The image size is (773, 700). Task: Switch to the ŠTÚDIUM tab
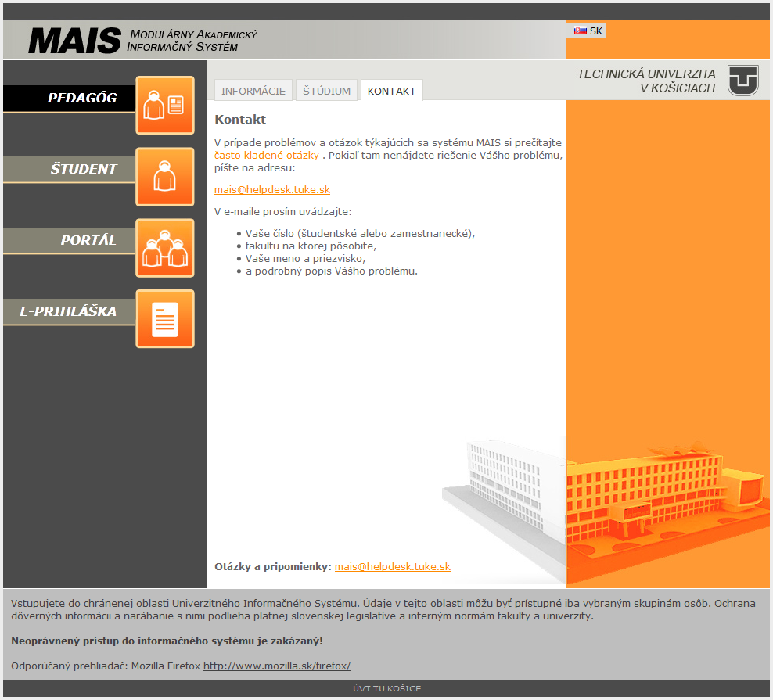pyautogui.click(x=326, y=91)
